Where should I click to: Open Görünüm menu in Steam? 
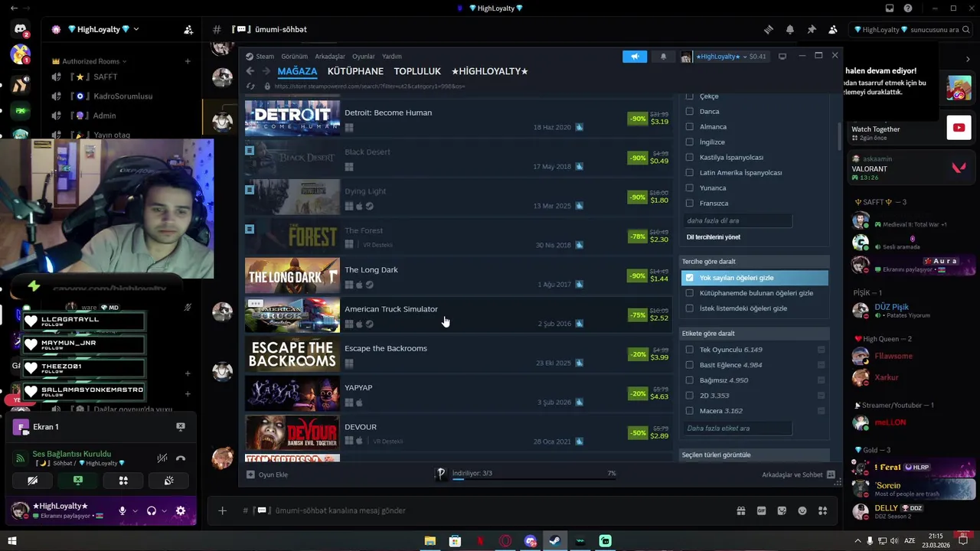click(x=294, y=57)
